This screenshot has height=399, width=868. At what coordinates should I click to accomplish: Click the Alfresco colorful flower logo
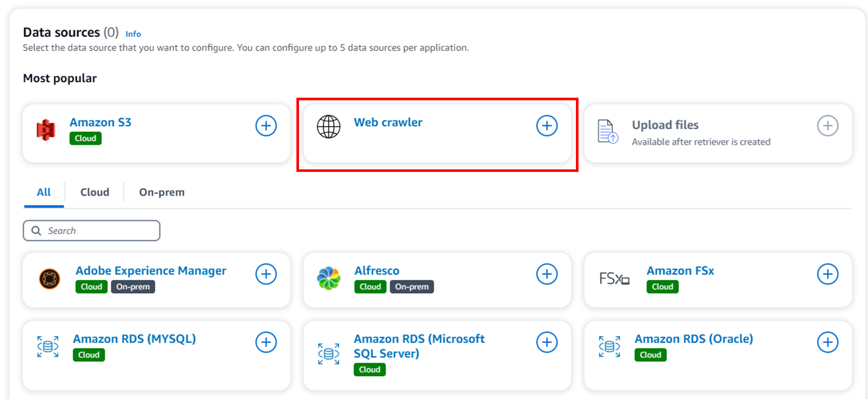tap(329, 278)
